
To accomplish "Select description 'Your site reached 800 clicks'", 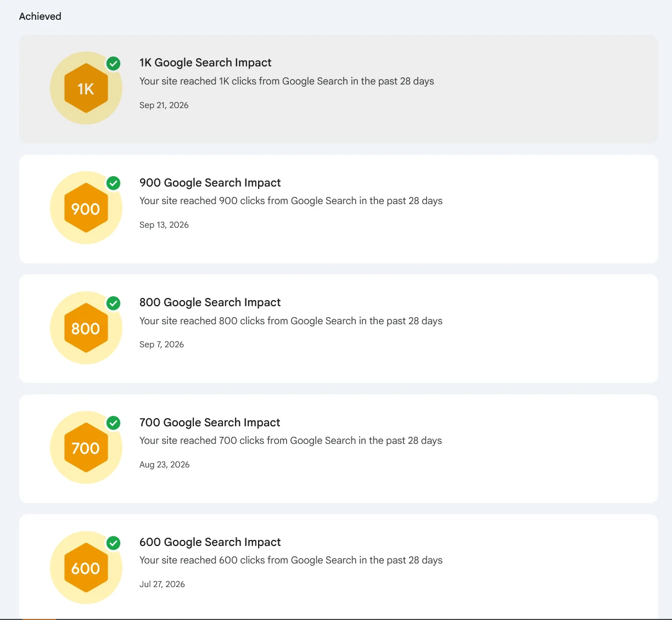I will 291,321.
